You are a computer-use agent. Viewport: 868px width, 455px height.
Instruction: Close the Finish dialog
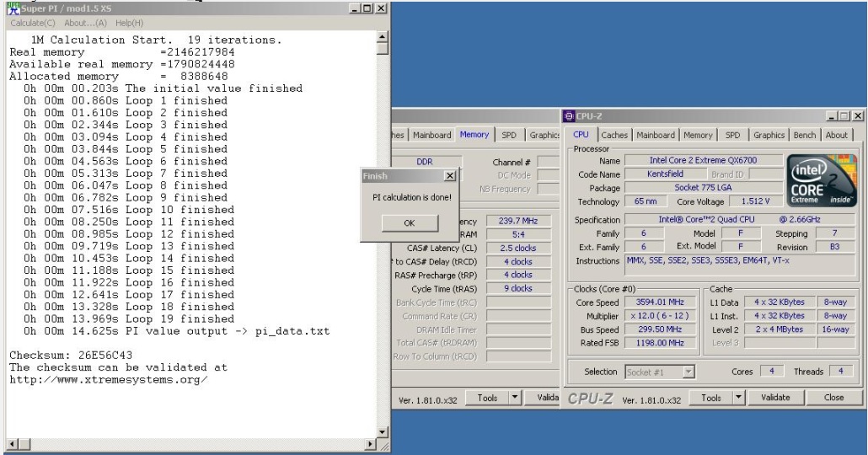coord(450,175)
